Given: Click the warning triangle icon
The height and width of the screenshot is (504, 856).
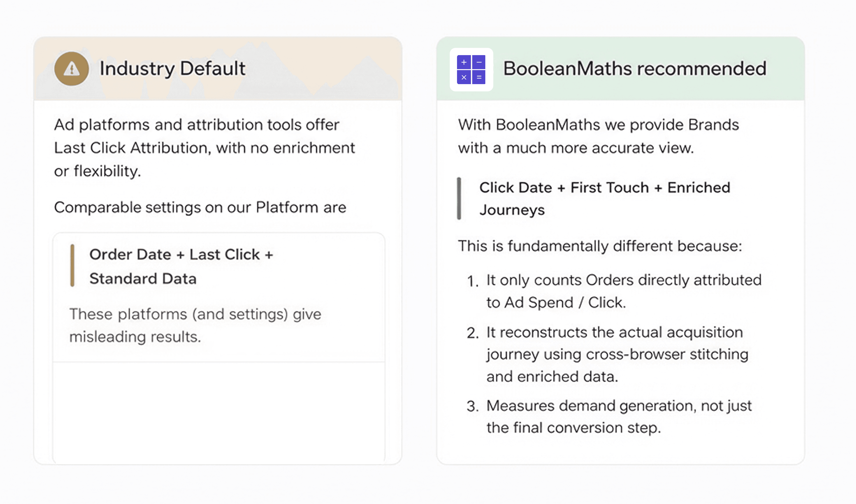Looking at the screenshot, I should point(72,69).
